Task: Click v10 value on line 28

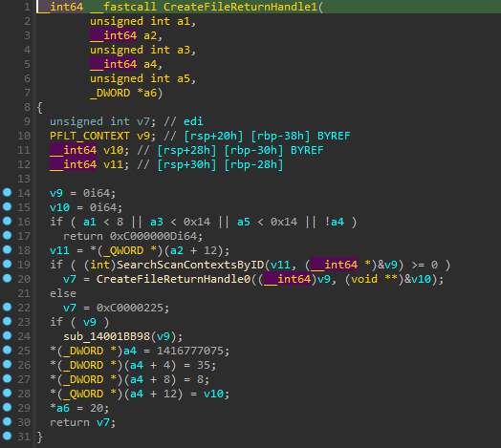Action: point(213,394)
